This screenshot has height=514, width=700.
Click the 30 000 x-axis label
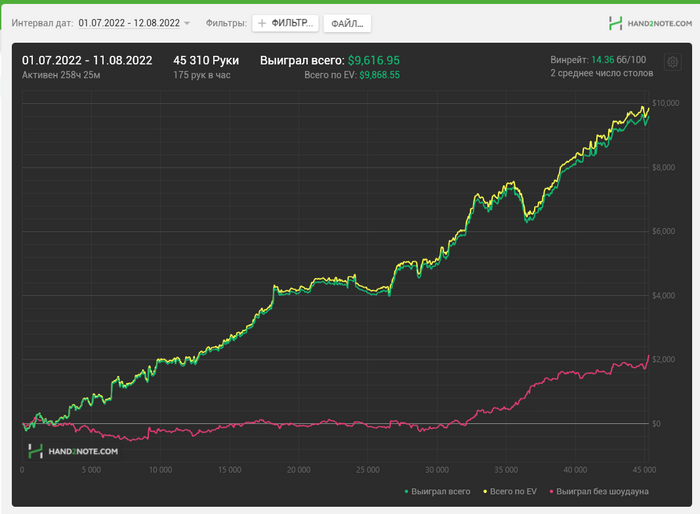tap(437, 470)
